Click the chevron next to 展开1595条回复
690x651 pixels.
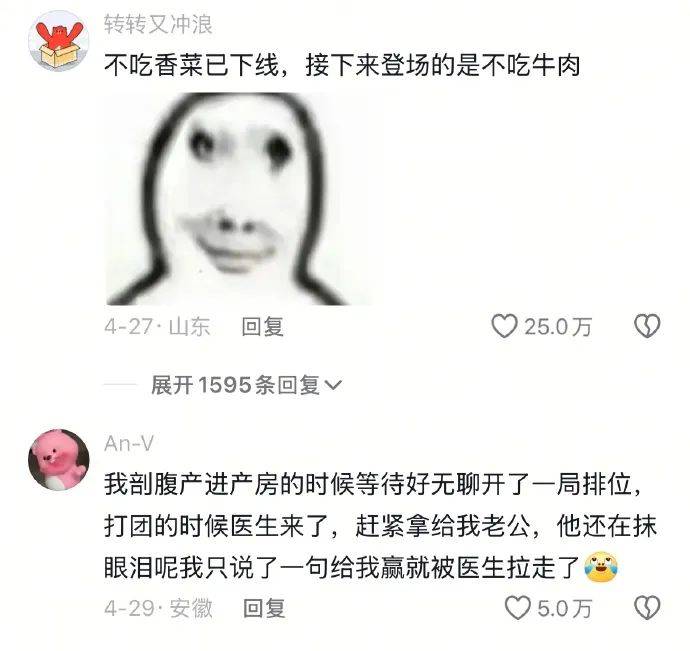click(x=333, y=386)
